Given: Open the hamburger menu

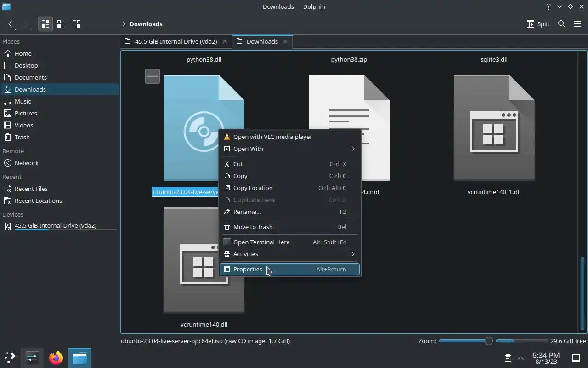Looking at the screenshot, I should click(x=577, y=24).
